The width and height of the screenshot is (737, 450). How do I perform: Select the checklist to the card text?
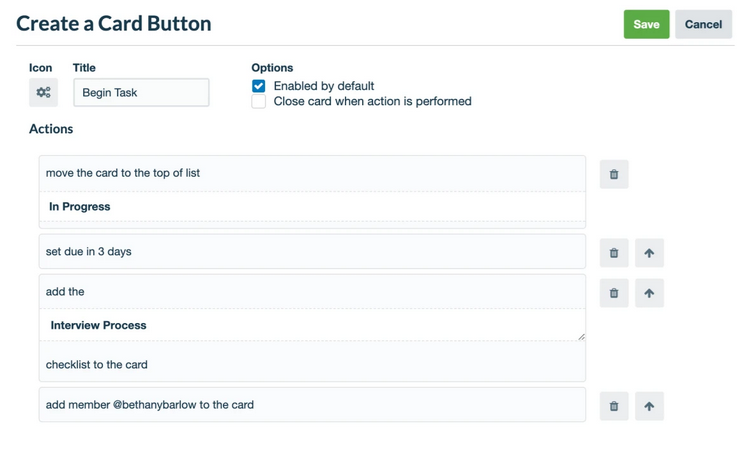(96, 365)
